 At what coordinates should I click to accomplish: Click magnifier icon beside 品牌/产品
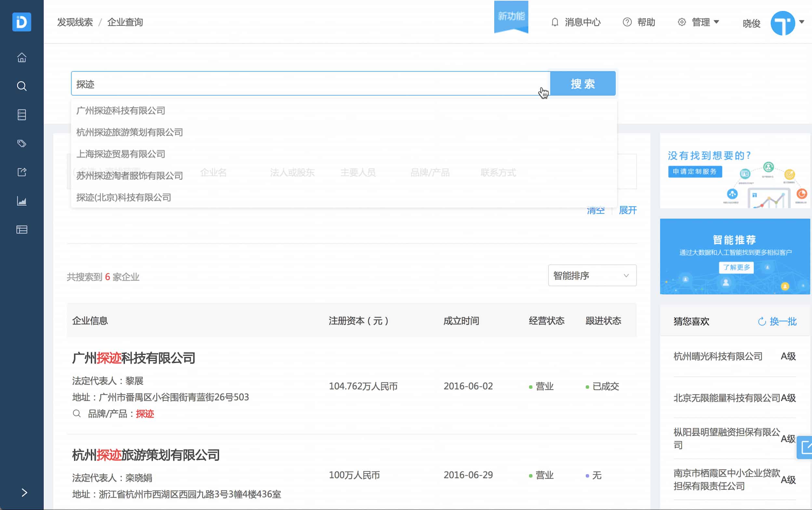[76, 414]
